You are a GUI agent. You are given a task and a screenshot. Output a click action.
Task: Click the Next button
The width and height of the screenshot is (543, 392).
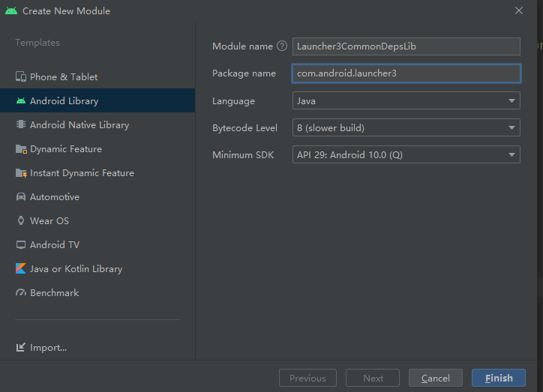pos(373,378)
